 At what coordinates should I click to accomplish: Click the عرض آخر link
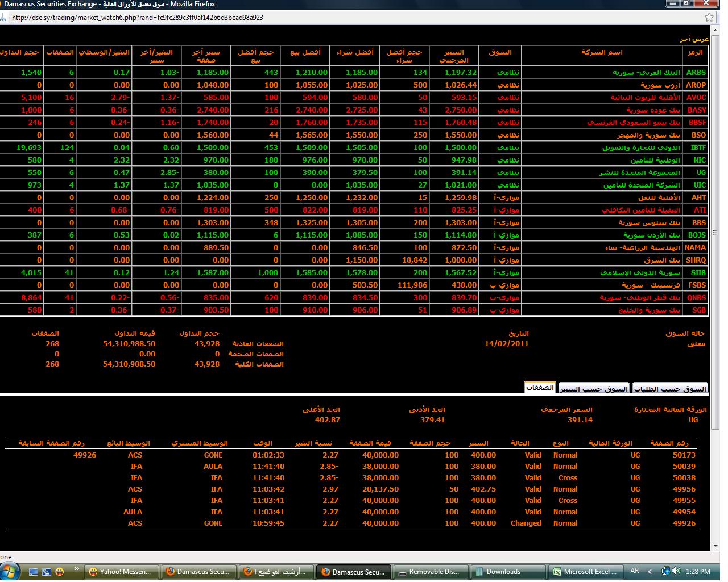tap(694, 39)
